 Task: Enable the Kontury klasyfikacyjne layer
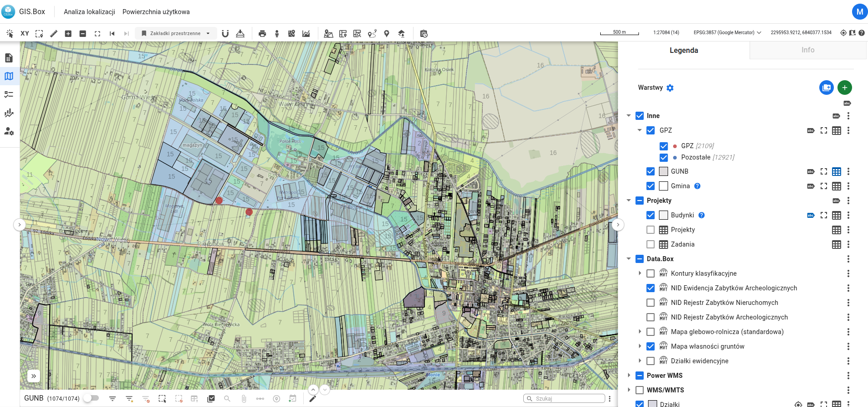[x=650, y=273]
